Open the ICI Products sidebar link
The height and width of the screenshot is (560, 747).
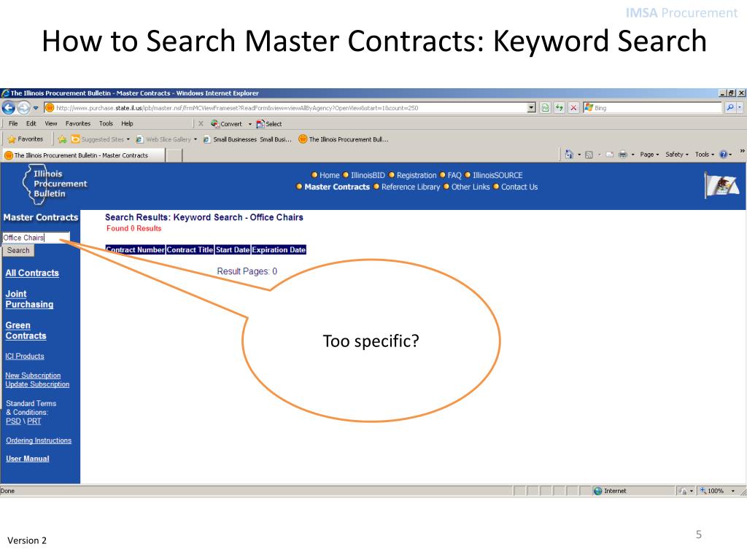(25, 356)
